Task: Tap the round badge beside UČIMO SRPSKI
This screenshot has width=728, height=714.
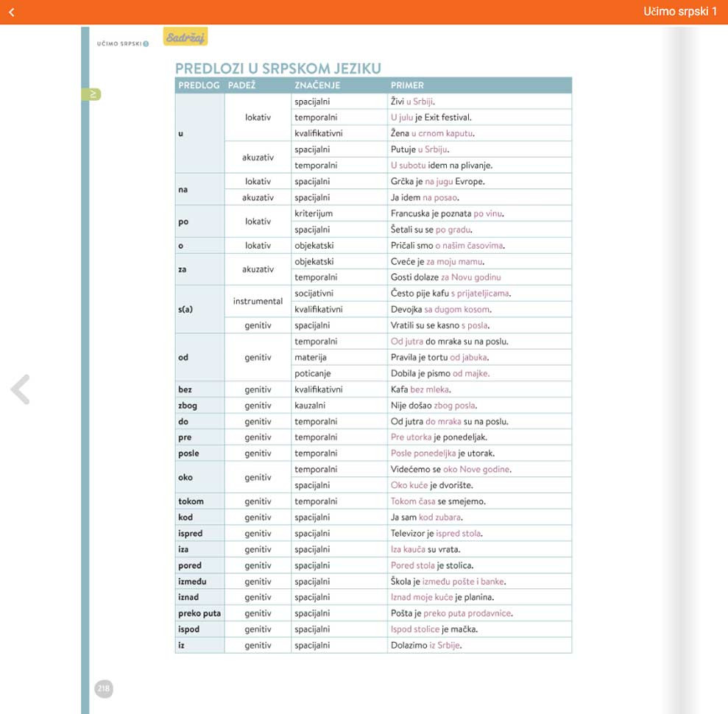Action: tap(146, 43)
